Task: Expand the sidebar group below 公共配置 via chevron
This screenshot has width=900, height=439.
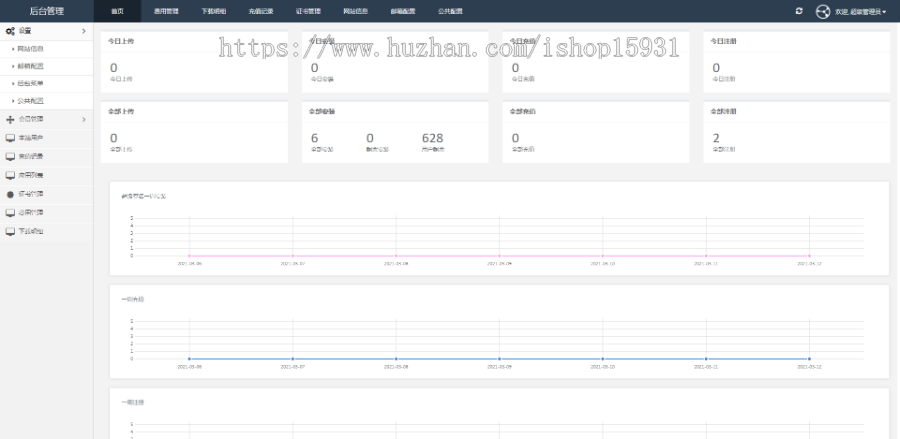Action: pyautogui.click(x=84, y=119)
